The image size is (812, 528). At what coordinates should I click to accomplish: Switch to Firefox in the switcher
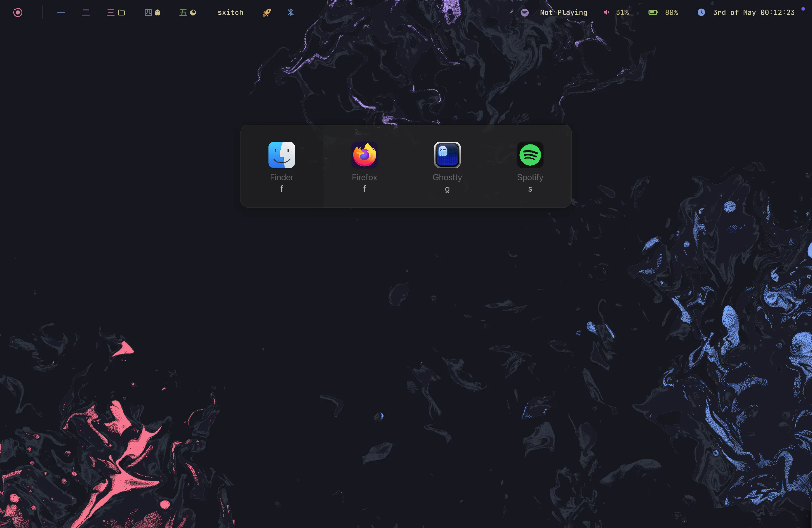coord(364,155)
